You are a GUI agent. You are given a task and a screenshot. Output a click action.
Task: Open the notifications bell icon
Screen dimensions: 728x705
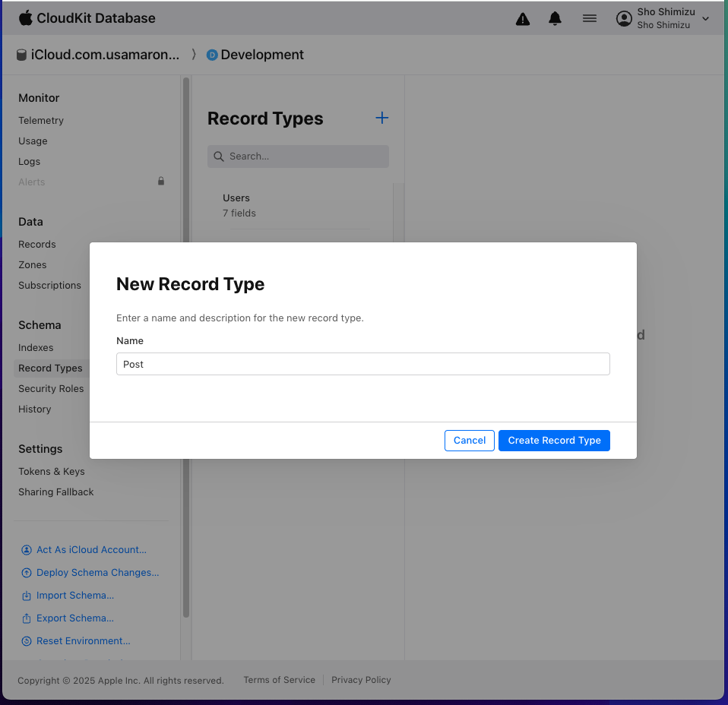point(555,19)
